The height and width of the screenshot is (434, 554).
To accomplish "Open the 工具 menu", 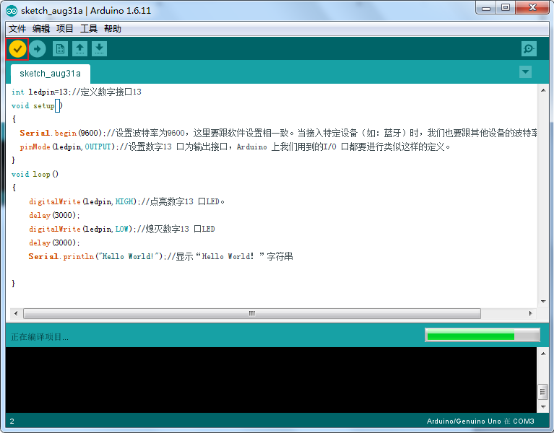I will 89,29.
